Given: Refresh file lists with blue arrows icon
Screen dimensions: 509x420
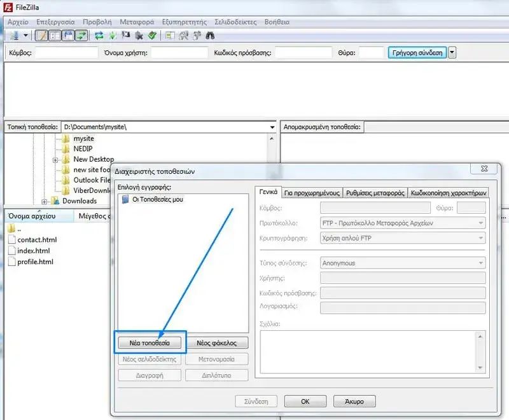Looking at the screenshot, I should (99, 36).
